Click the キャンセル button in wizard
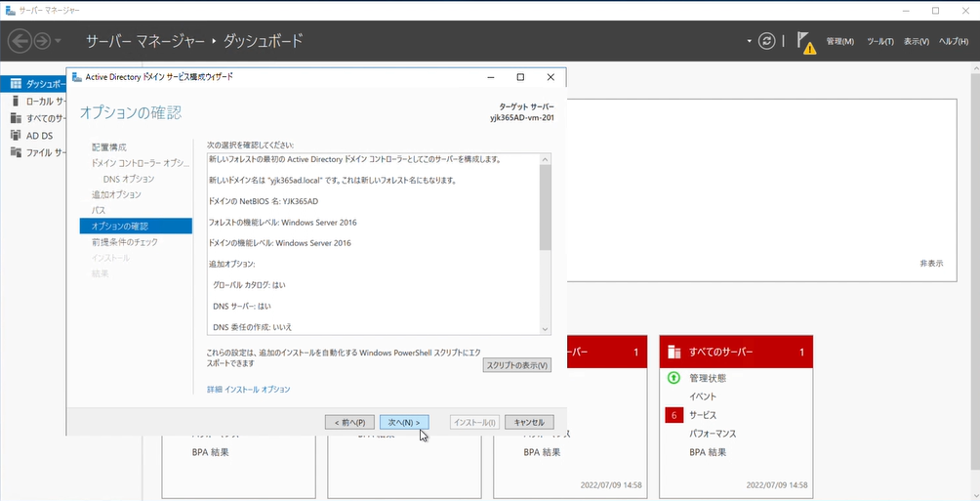The image size is (980, 501). tap(529, 422)
